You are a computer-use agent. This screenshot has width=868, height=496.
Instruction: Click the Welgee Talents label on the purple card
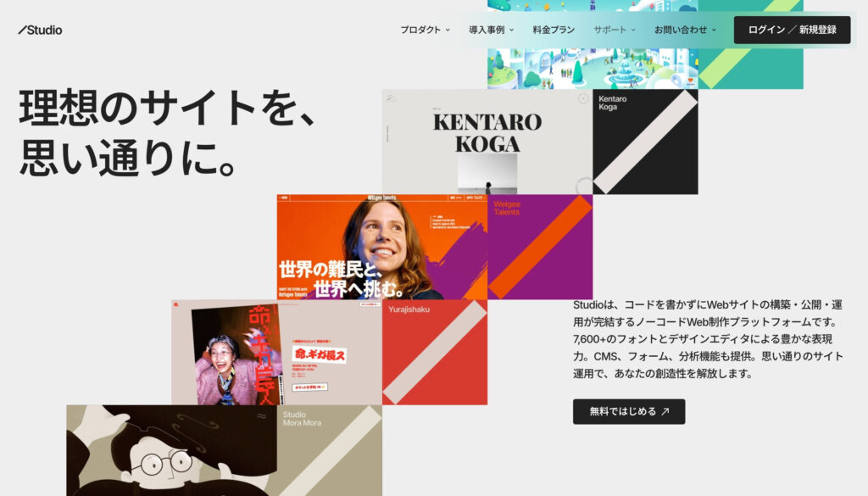[x=507, y=206]
